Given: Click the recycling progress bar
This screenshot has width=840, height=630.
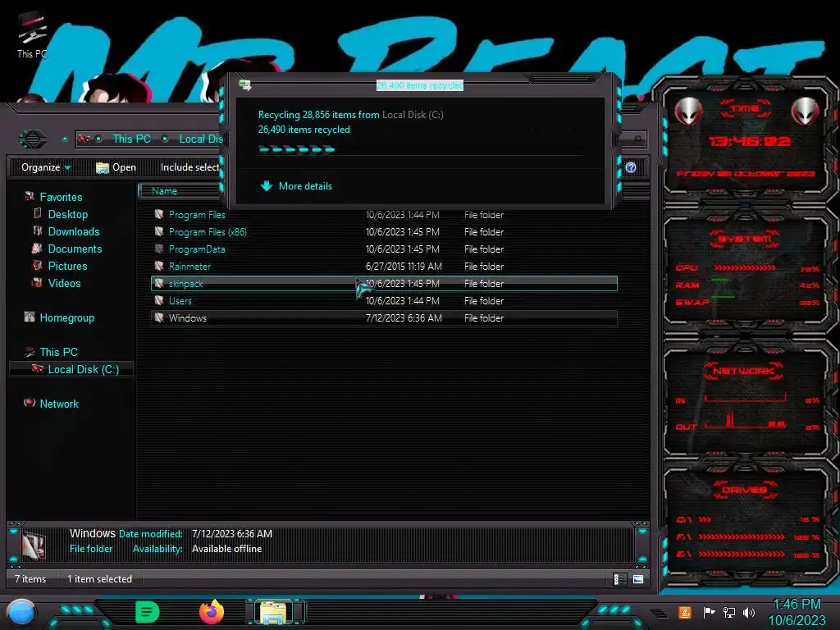Looking at the screenshot, I should 421,149.
